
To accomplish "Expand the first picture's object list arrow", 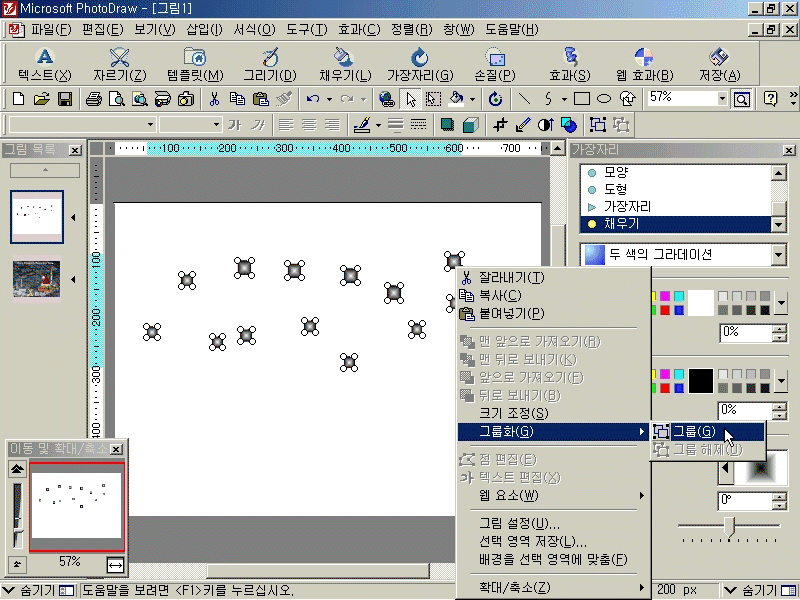I will pos(73,218).
